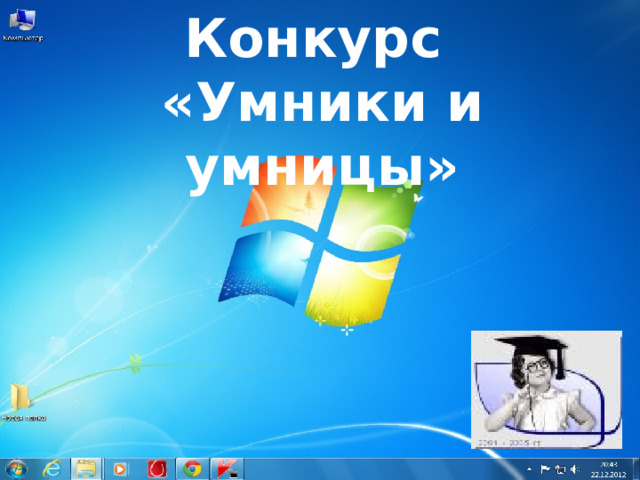Click the volume speaker tray icon

coord(575,469)
